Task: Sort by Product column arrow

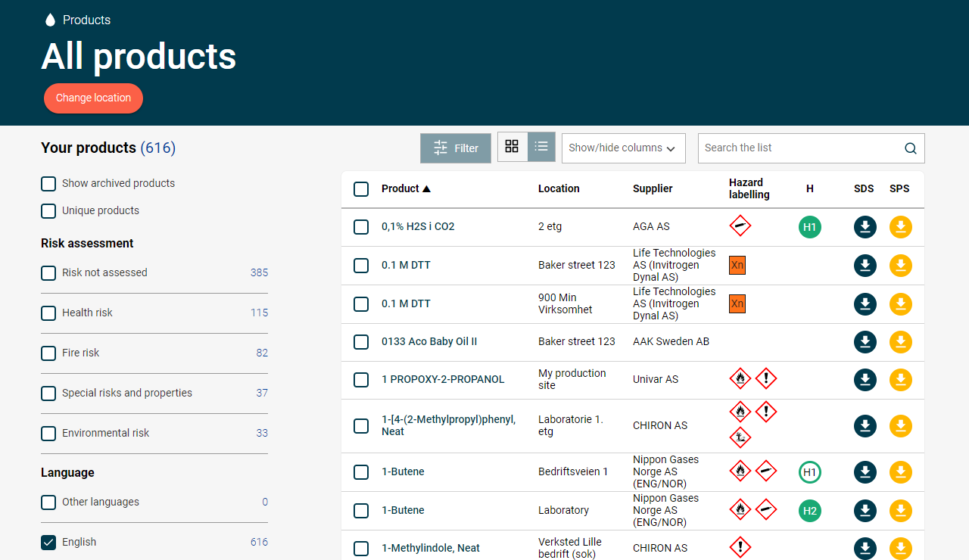Action: tap(426, 189)
